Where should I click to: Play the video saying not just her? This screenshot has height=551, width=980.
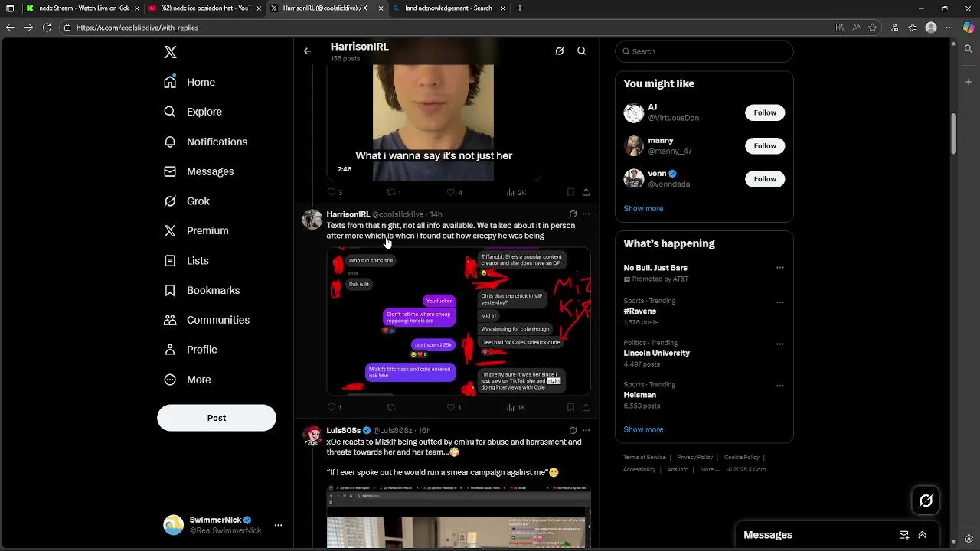tap(433, 122)
